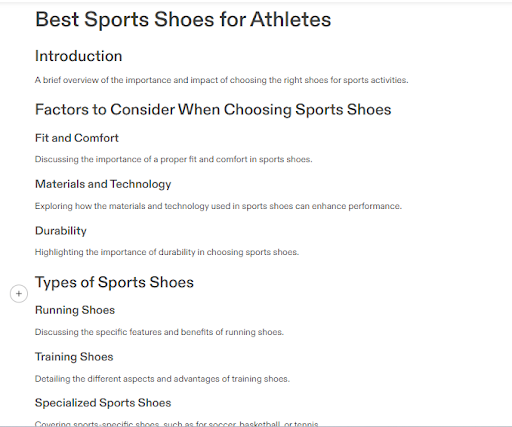Select the Durability subheading
512x427 pixels.
pos(61,231)
